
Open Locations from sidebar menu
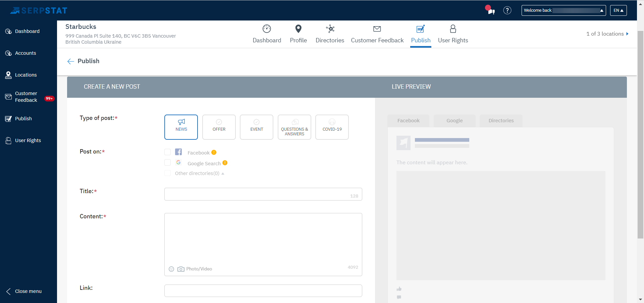(26, 75)
